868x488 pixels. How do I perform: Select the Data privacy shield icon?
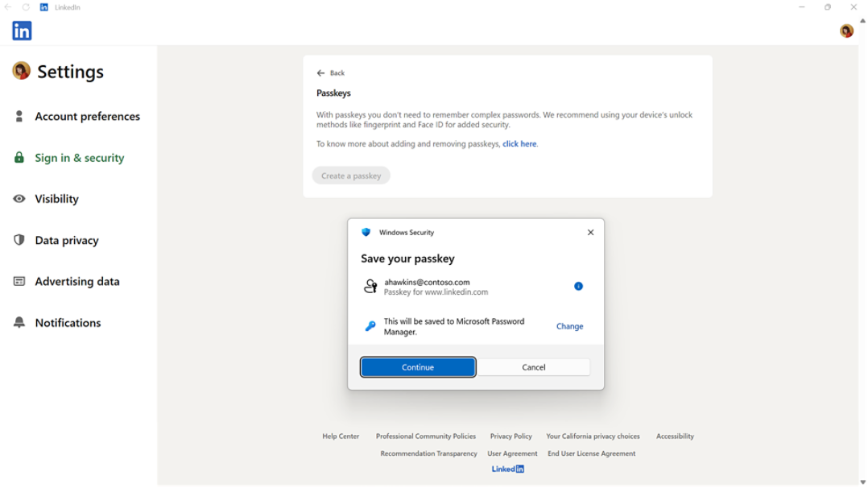pyautogui.click(x=18, y=240)
